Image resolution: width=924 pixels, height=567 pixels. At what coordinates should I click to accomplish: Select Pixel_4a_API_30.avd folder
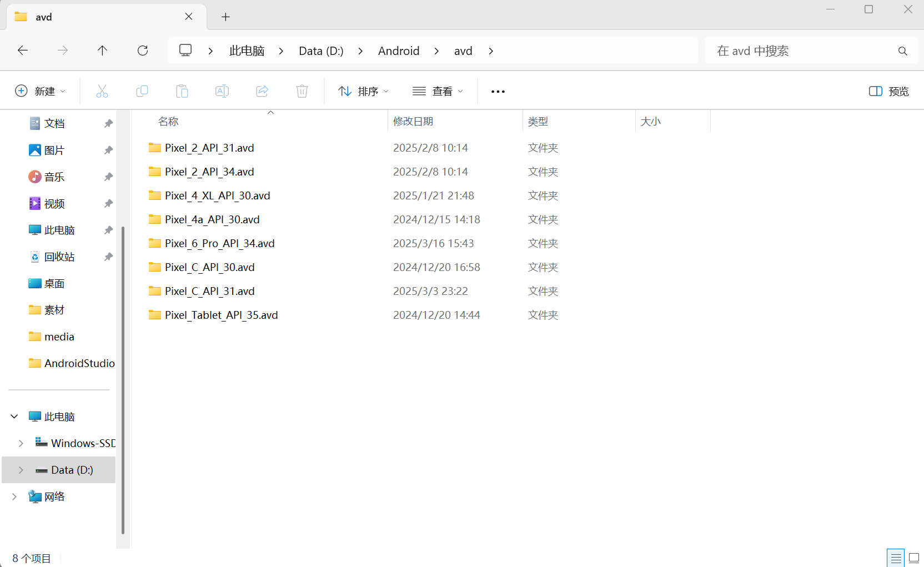212,219
